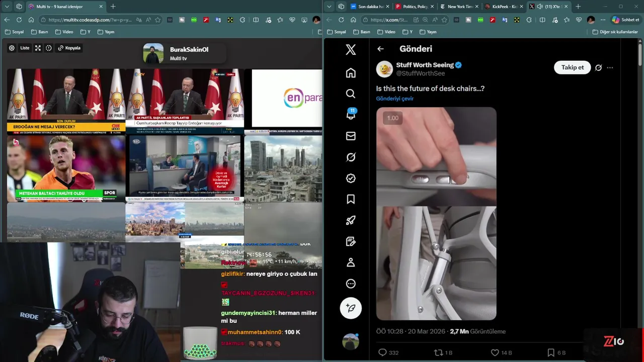This screenshot has width=644, height=362.
Task: Favorite the Multi tv page with star
Action: click(x=157, y=20)
